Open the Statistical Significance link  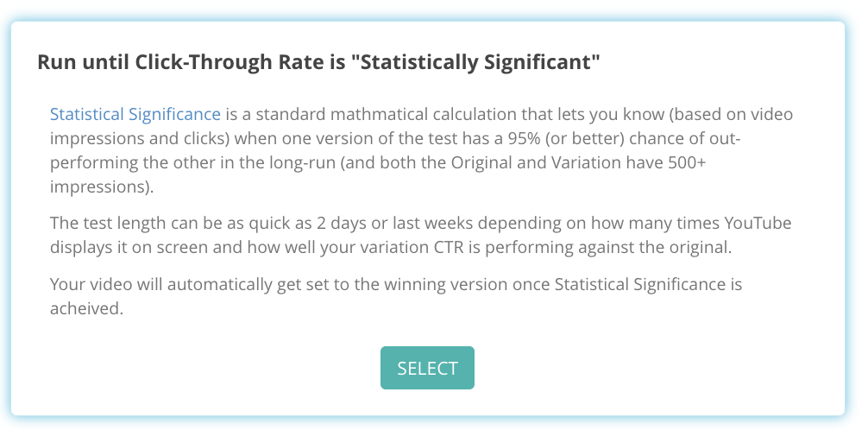point(135,114)
